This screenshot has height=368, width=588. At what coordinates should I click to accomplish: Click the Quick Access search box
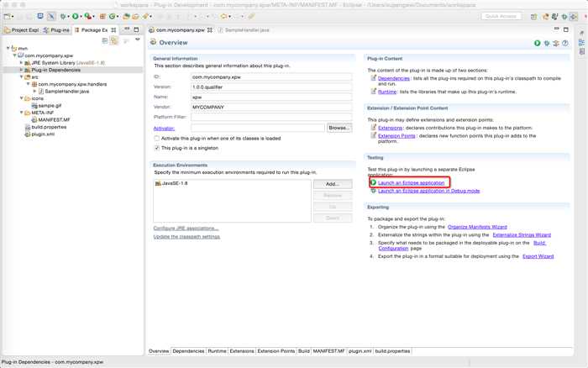501,17
